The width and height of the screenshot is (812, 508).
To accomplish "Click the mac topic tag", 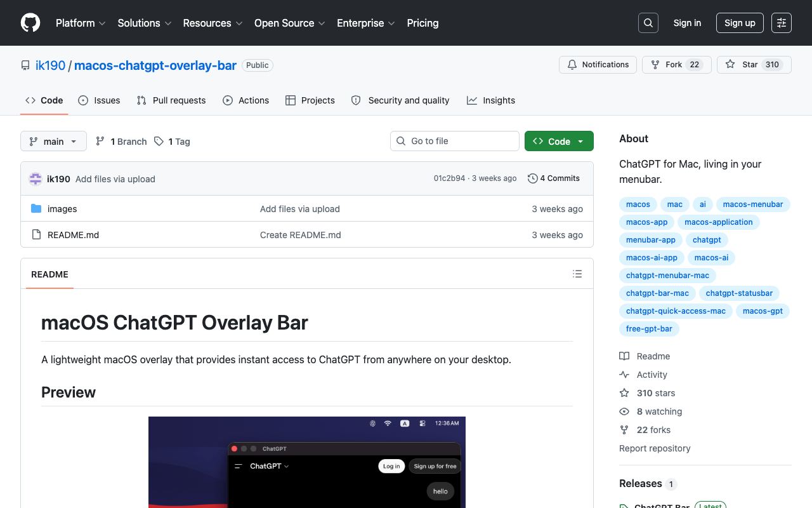I will point(675,204).
